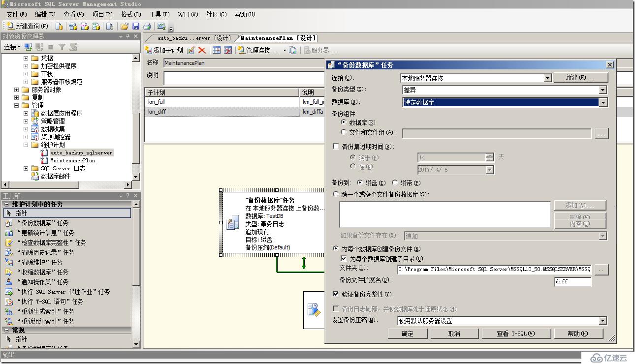Expand the 复制 tree node

coord(17,97)
